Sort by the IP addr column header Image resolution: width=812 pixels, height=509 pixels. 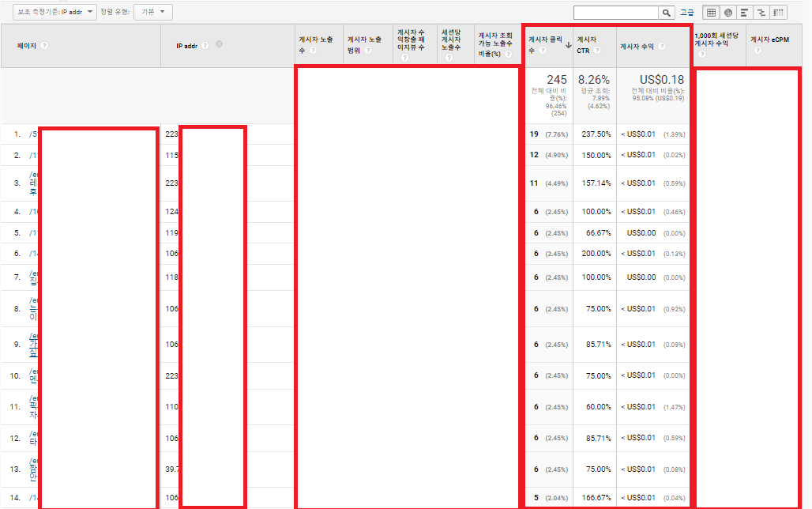click(186, 46)
